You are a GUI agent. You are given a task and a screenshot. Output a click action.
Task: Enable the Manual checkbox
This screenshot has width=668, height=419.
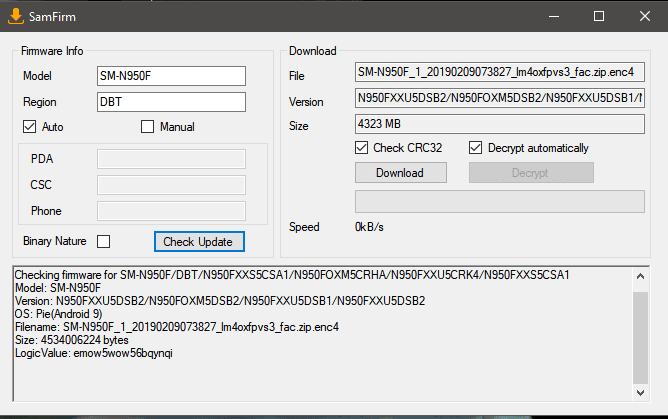(147, 126)
